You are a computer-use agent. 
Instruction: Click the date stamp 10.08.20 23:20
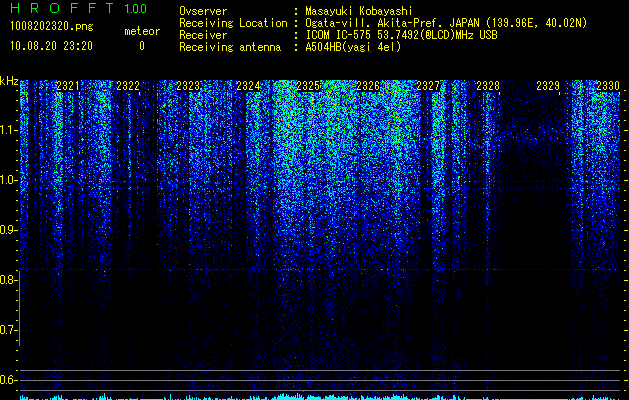[x=51, y=46]
